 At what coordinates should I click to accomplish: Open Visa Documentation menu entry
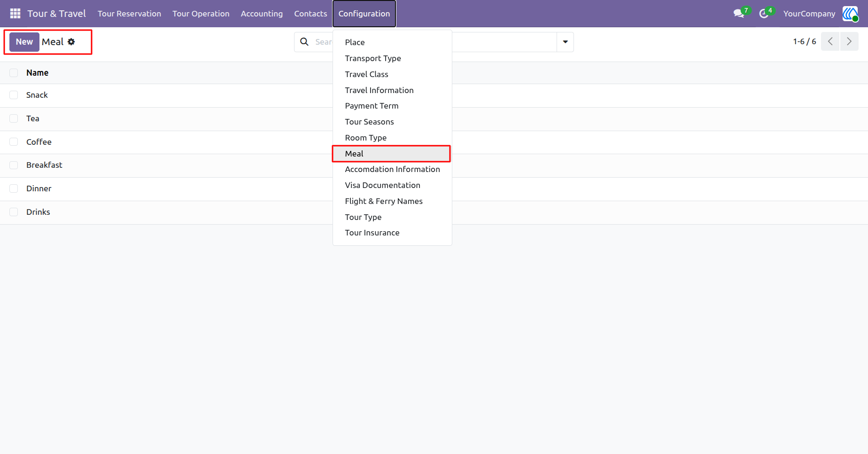click(x=392, y=185)
